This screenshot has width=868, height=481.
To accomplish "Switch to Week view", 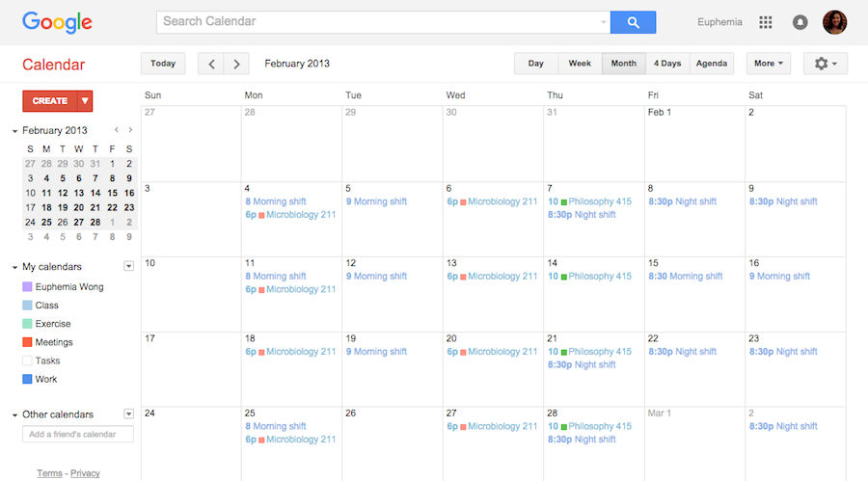I will (580, 64).
